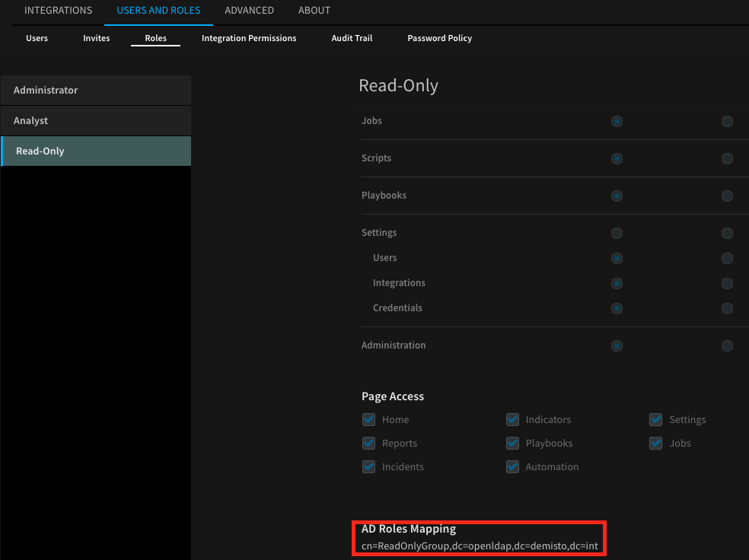Select the rightmost radio button for Credentials
The image size is (749, 560).
click(727, 309)
